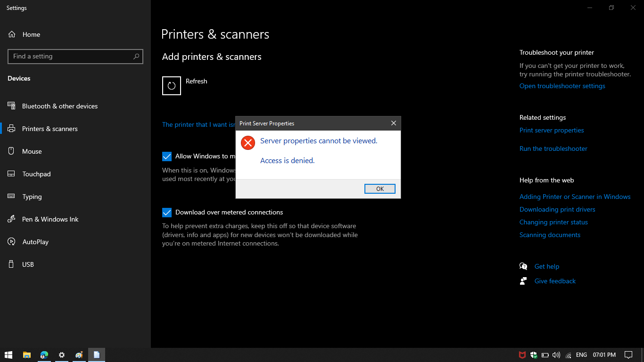Open Downloading print drivers help link

557,209
